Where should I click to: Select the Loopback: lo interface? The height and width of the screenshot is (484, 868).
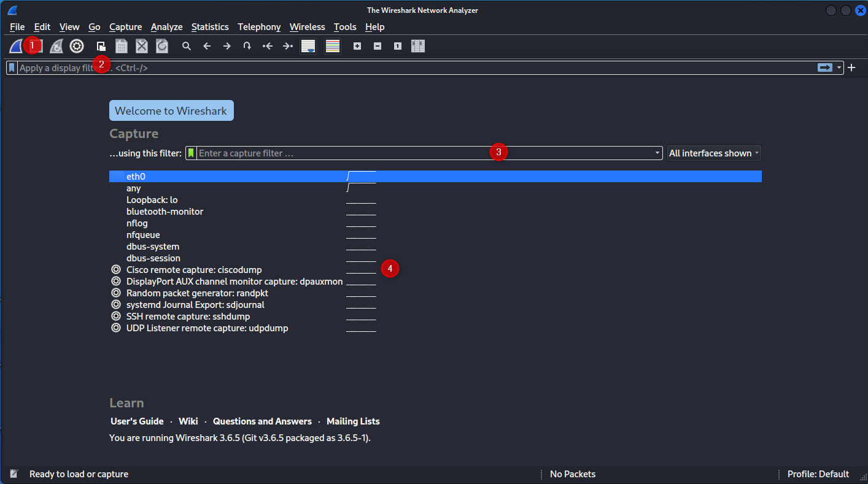pos(152,200)
